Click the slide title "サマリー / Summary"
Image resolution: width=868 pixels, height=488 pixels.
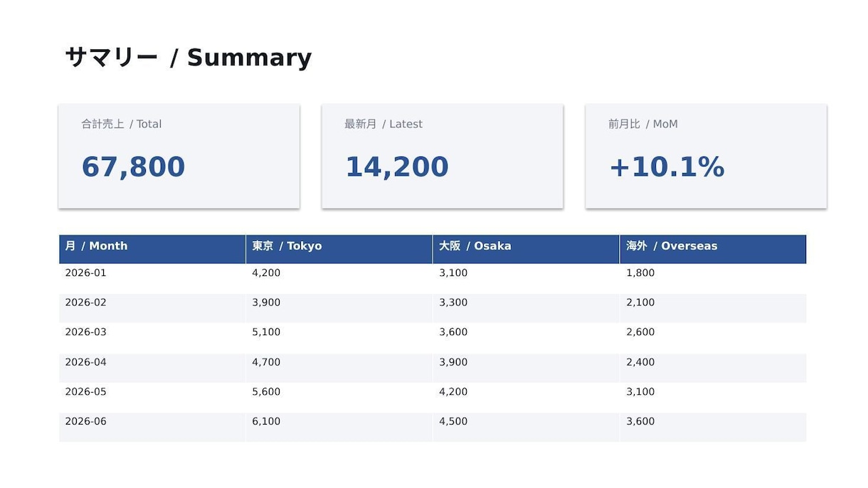coord(189,58)
